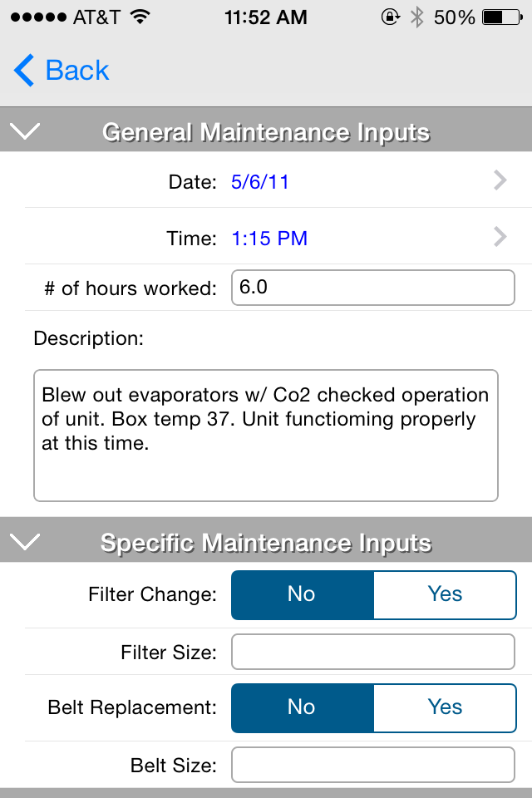
Task: Select the 1:15 PM time value
Action: pyautogui.click(x=270, y=239)
